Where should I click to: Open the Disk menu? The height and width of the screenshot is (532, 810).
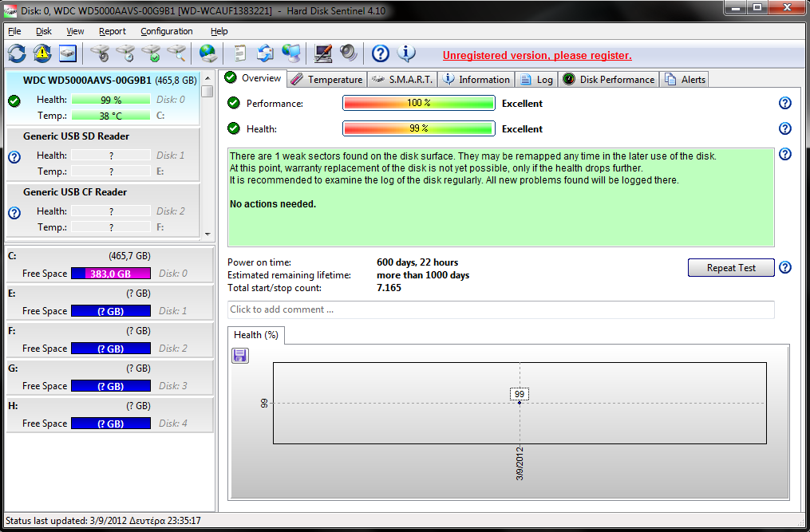pyautogui.click(x=43, y=31)
